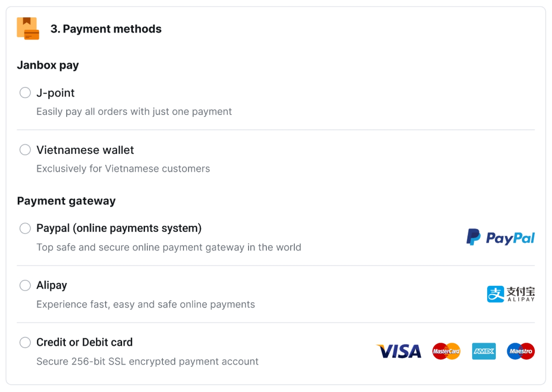Screen dimensions: 552x392
Task: Click 'Easily pay all orders' description
Action: [134, 111]
